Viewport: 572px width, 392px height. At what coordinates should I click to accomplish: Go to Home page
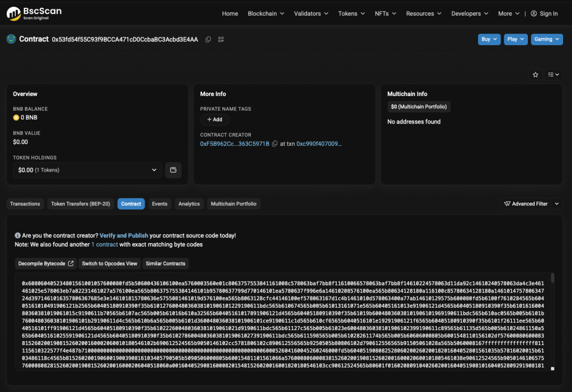230,13
